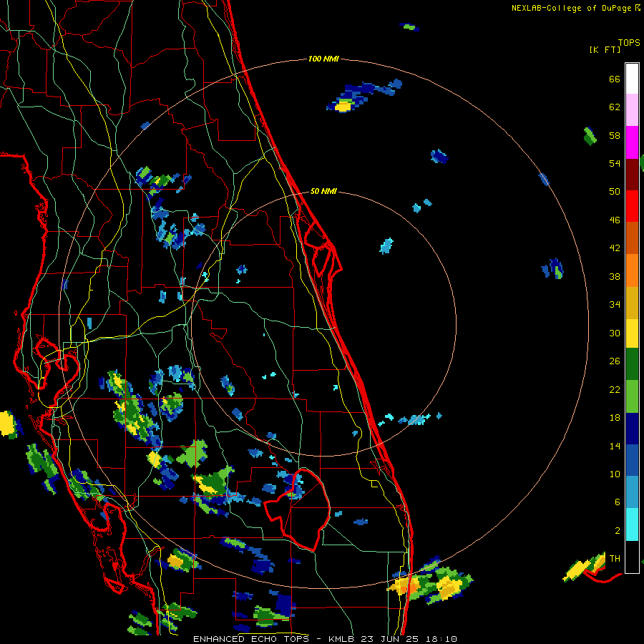Click the 54 legend value
This screenshot has width=644, height=644.
(615, 163)
